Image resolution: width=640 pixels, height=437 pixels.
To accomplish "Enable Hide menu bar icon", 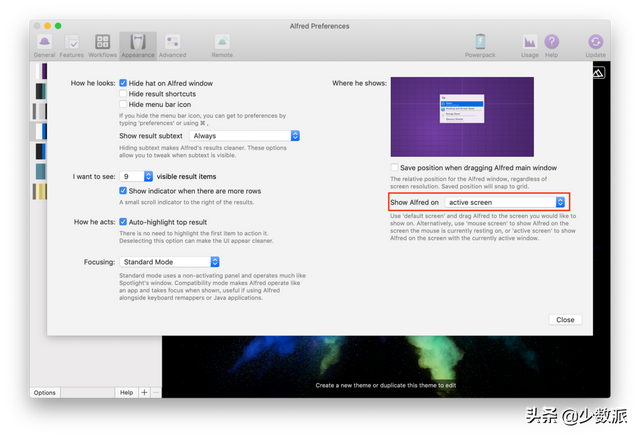I will (123, 104).
